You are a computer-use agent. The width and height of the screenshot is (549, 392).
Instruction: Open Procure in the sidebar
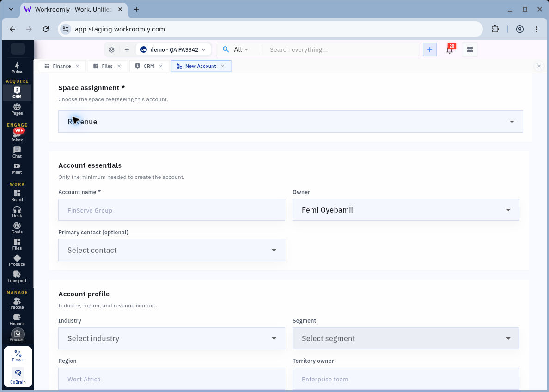(17, 336)
